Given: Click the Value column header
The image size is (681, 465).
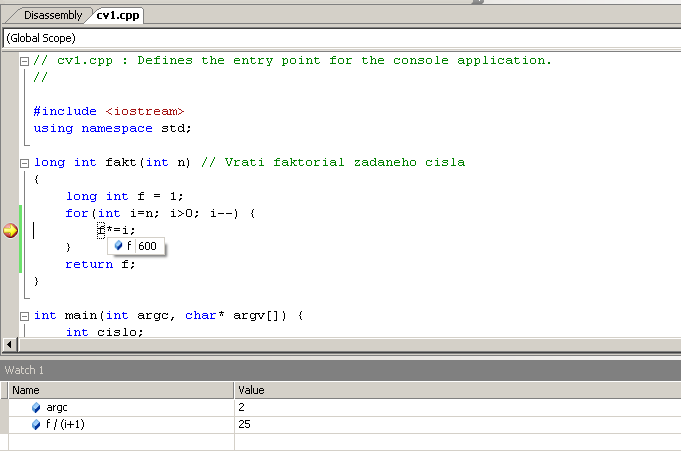Looking at the screenshot, I should (458, 390).
